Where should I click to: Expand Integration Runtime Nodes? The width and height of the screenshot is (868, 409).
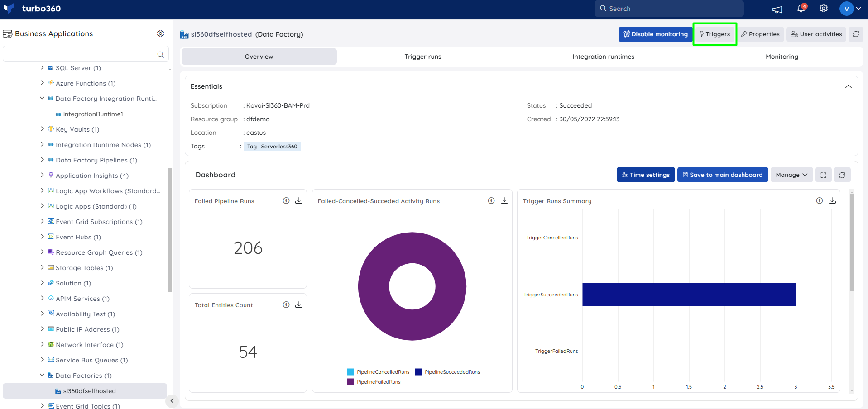(42, 144)
